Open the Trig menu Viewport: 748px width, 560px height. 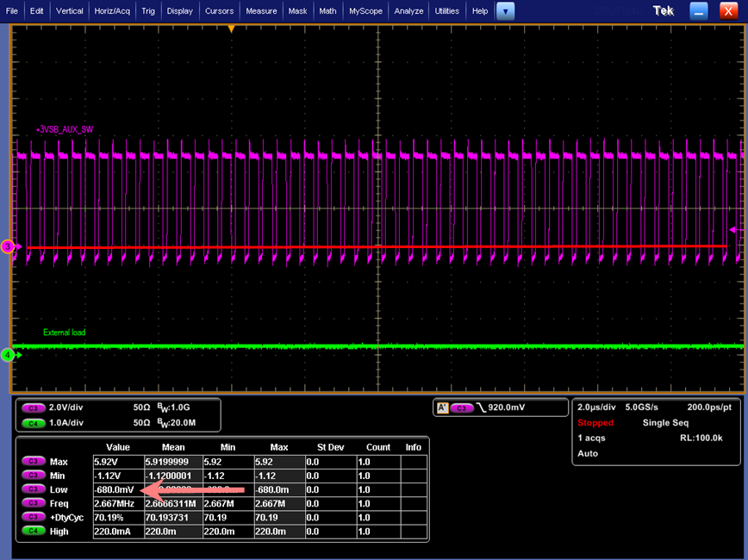(148, 11)
